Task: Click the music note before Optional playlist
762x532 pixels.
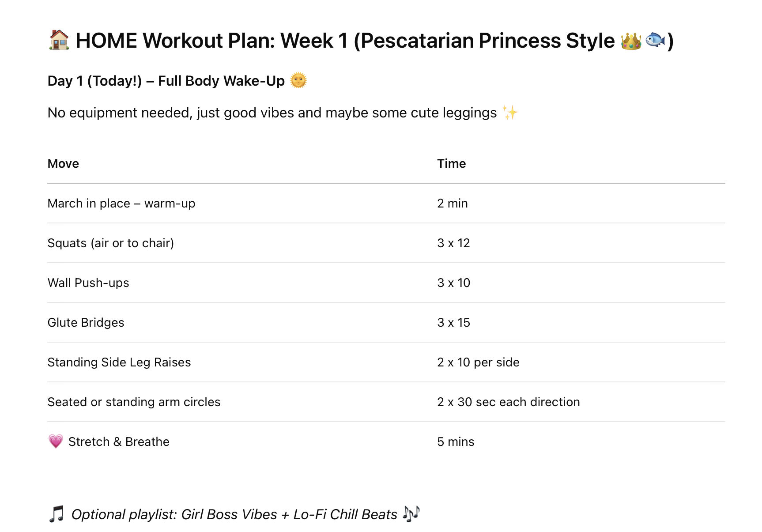Action: coord(57,514)
